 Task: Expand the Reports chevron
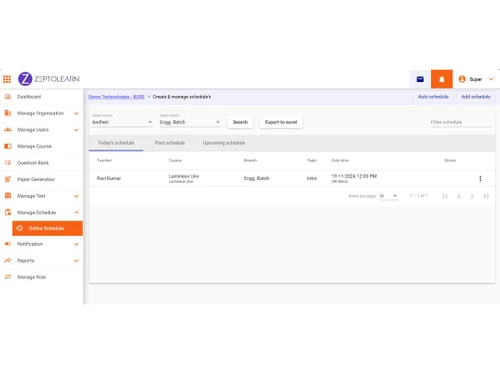point(76,260)
